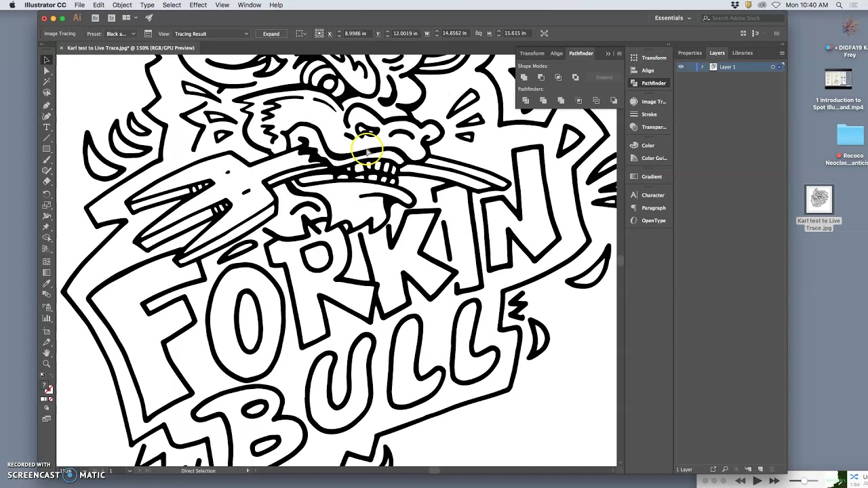Select the Hand tool
The width and height of the screenshot is (868, 488).
(x=47, y=353)
